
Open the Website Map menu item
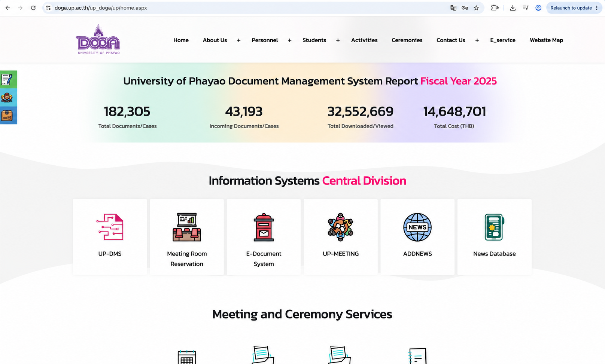[546, 40]
